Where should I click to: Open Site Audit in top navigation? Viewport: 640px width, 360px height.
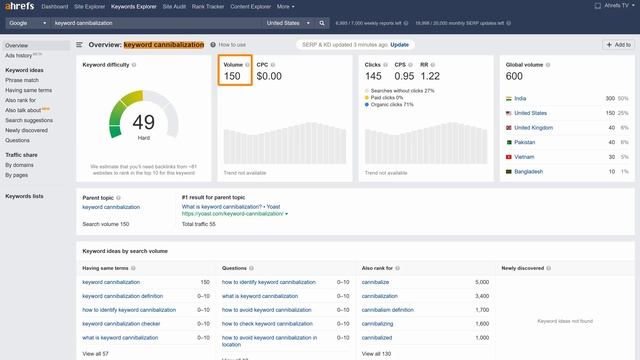[174, 7]
